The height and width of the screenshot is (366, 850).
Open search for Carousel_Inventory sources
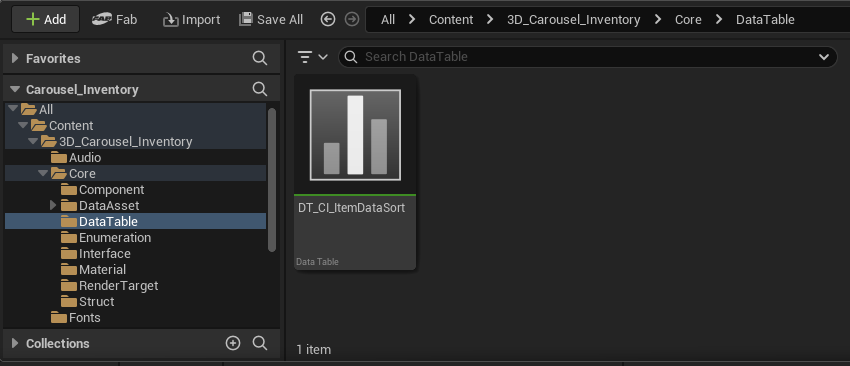pos(260,89)
